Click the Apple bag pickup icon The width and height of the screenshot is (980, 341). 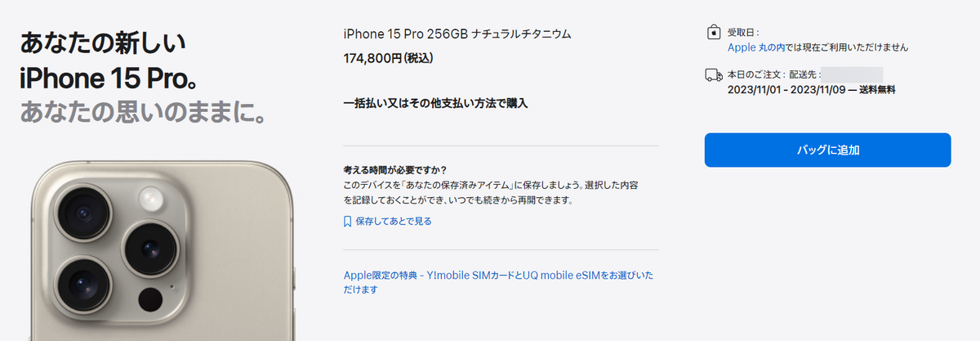[713, 33]
